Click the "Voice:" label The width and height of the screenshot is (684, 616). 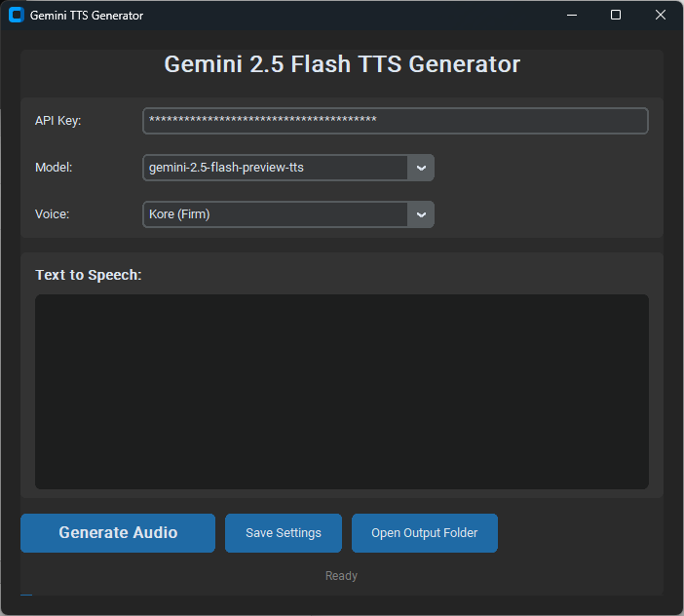click(53, 214)
